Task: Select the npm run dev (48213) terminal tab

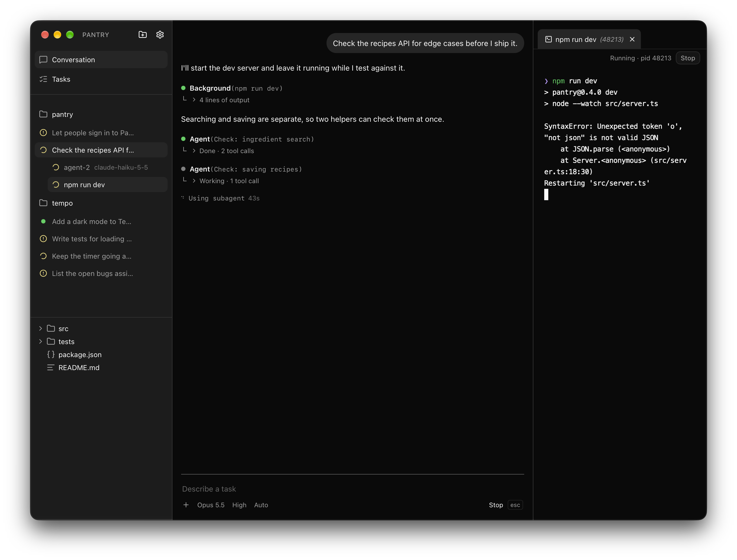Action: [589, 39]
